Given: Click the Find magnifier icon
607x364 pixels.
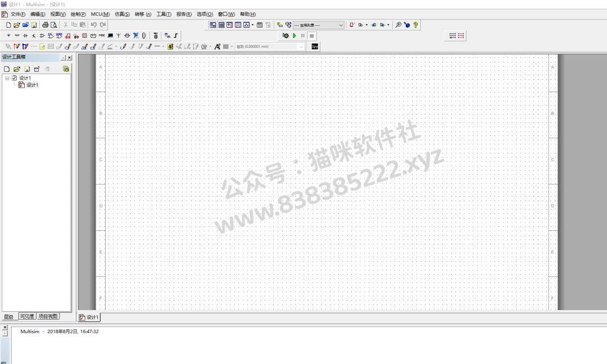Looking at the screenshot, I should (x=398, y=25).
